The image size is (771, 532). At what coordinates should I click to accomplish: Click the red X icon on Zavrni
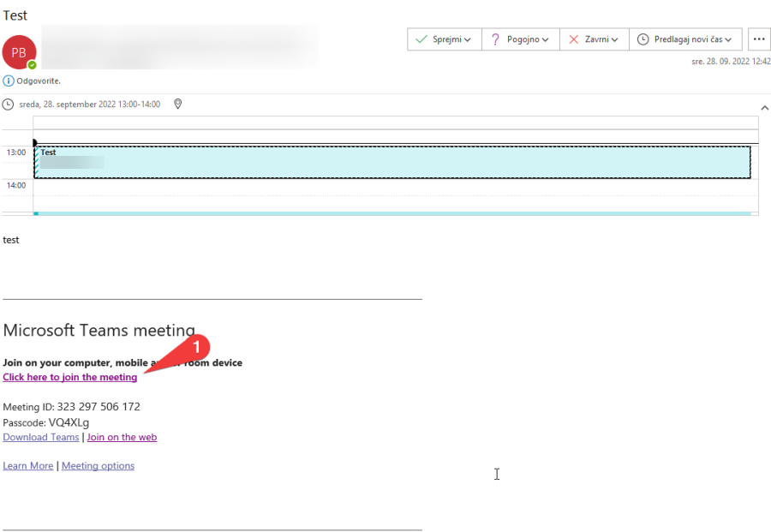click(574, 39)
